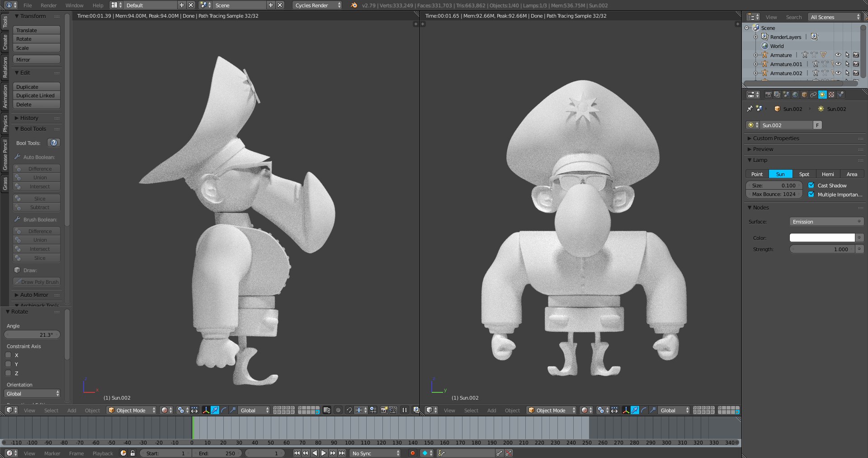Screen dimensions: 868x458
Task: Open the Object properties cube tab
Action: point(804,95)
